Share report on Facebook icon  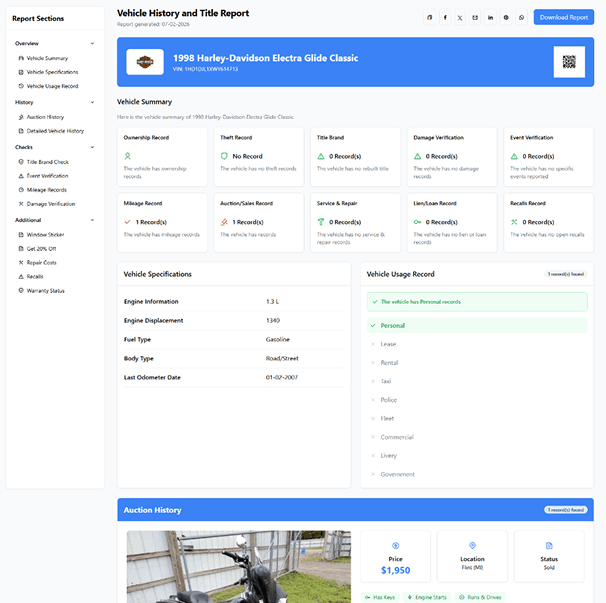(x=445, y=17)
